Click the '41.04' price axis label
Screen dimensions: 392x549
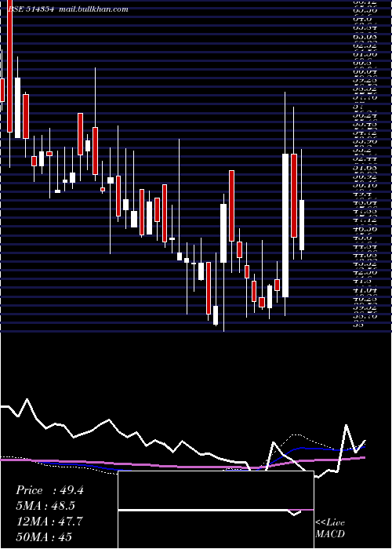click(x=365, y=290)
